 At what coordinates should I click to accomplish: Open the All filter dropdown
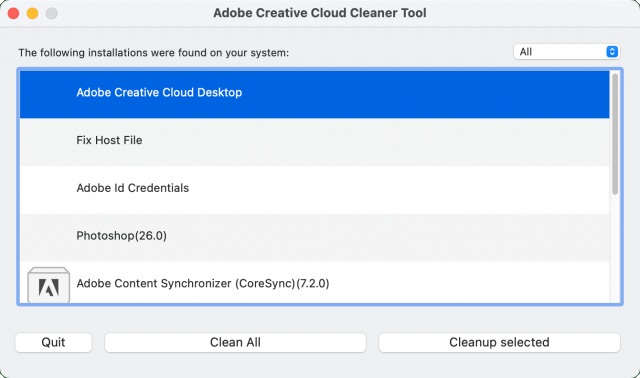567,52
